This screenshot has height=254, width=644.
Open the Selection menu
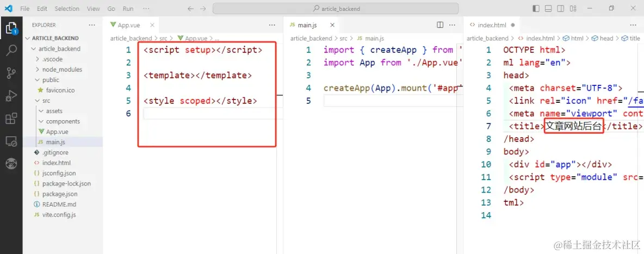(67, 9)
